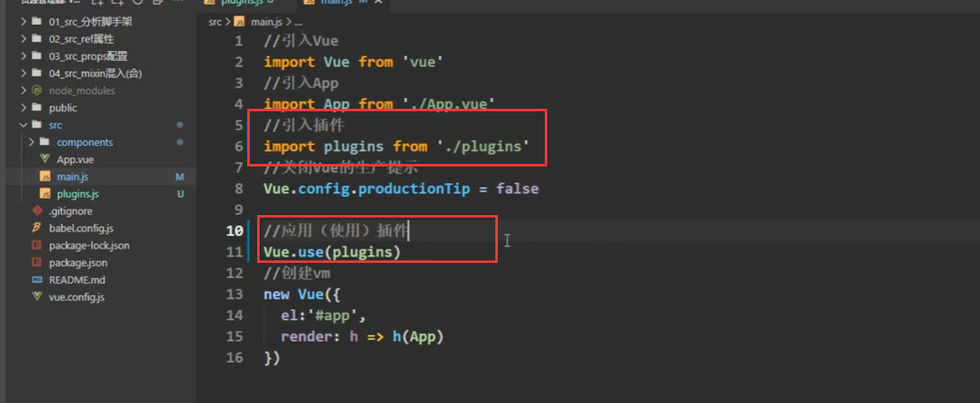
Task: Click the JS icon beside main.js in explorer
Action: coord(45,177)
